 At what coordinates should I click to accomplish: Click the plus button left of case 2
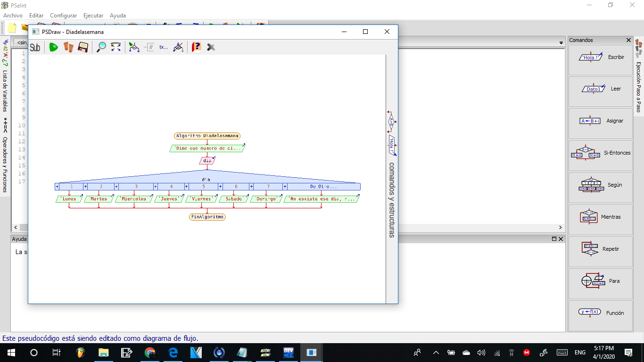pyautogui.click(x=85, y=187)
